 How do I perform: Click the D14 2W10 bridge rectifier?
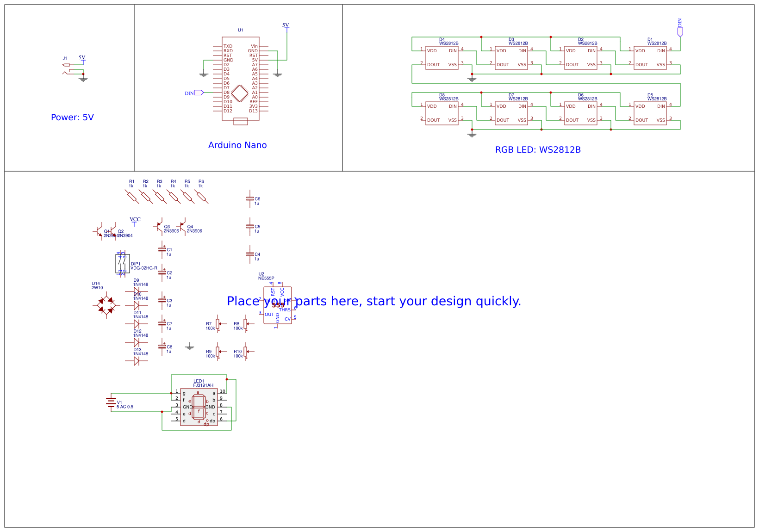click(106, 306)
